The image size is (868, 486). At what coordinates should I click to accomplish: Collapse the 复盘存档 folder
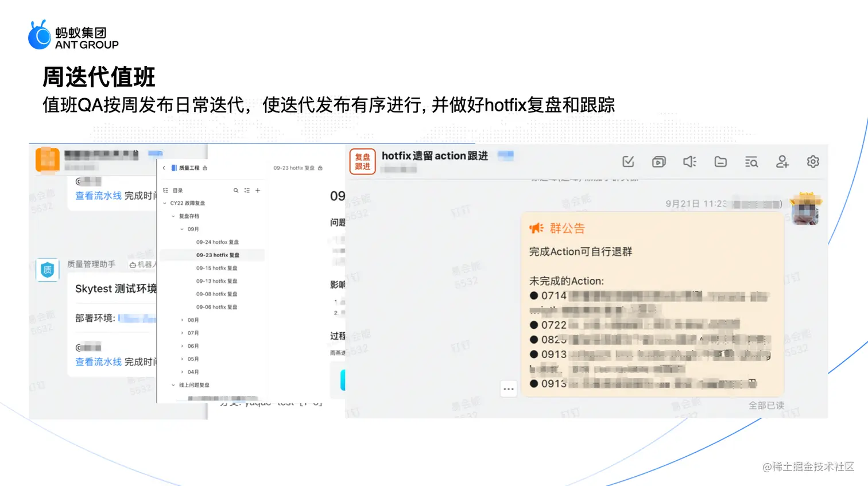coord(173,216)
